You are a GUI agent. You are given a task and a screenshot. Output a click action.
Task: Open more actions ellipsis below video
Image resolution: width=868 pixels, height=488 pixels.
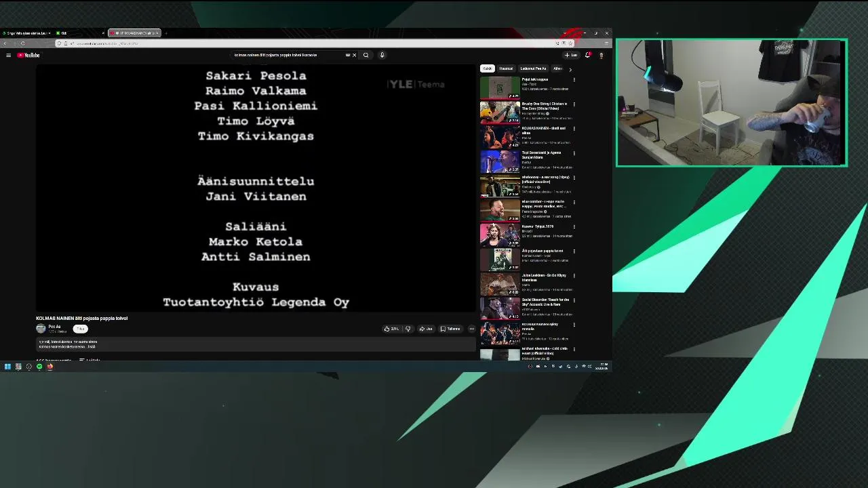pyautogui.click(x=471, y=329)
